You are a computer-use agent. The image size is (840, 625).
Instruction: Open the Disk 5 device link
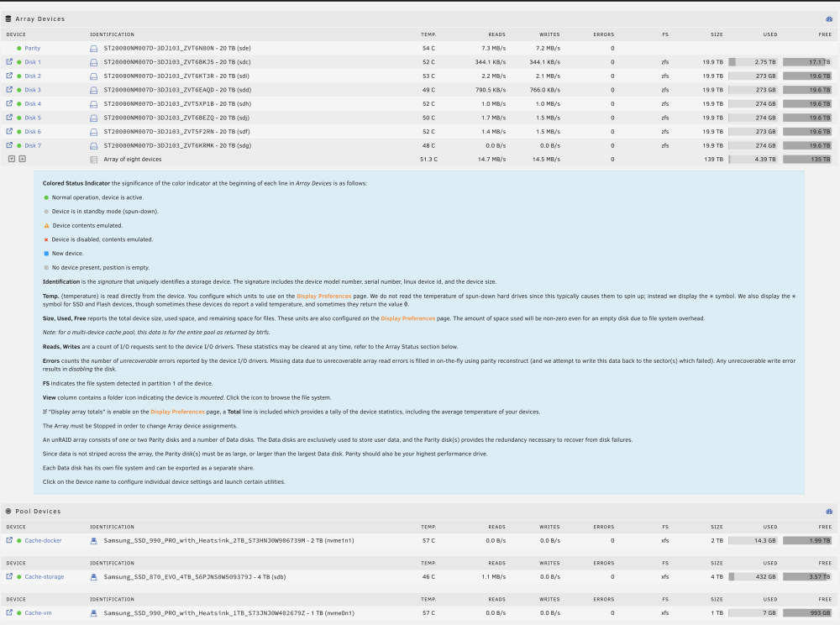click(x=33, y=118)
